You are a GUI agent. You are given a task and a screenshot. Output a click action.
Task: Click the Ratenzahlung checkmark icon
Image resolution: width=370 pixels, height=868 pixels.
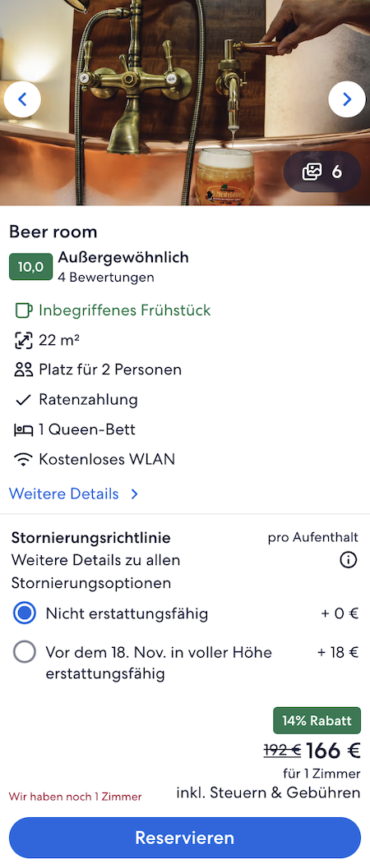[23, 400]
